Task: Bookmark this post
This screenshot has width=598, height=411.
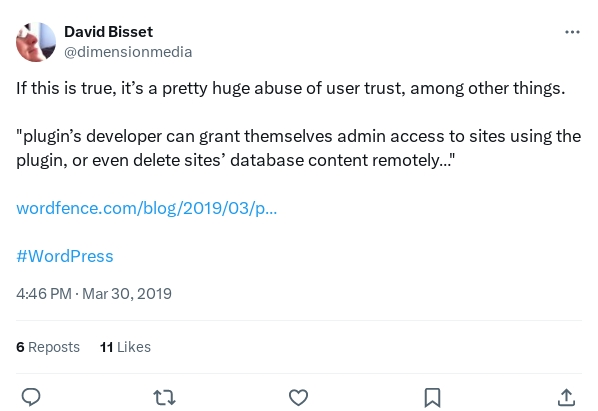Action: point(432,398)
